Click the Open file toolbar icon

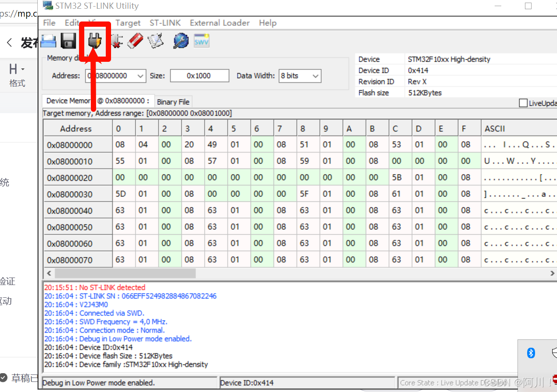(48, 41)
